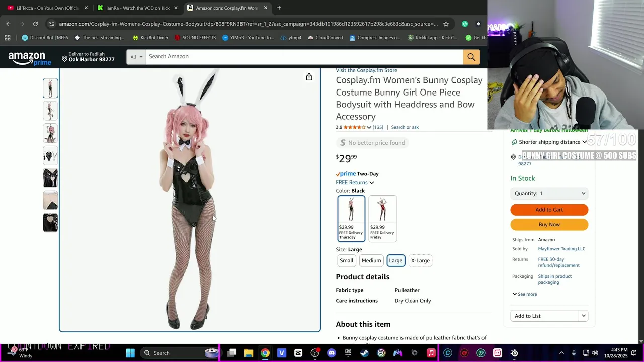Open the blue V app in taskbar
The height and width of the screenshot is (362, 644).
click(282, 353)
